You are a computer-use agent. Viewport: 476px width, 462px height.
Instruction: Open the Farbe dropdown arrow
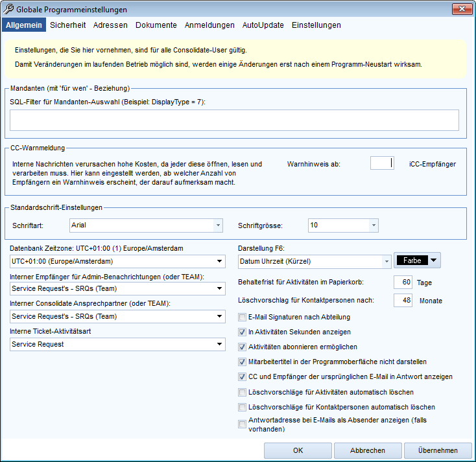tap(434, 260)
